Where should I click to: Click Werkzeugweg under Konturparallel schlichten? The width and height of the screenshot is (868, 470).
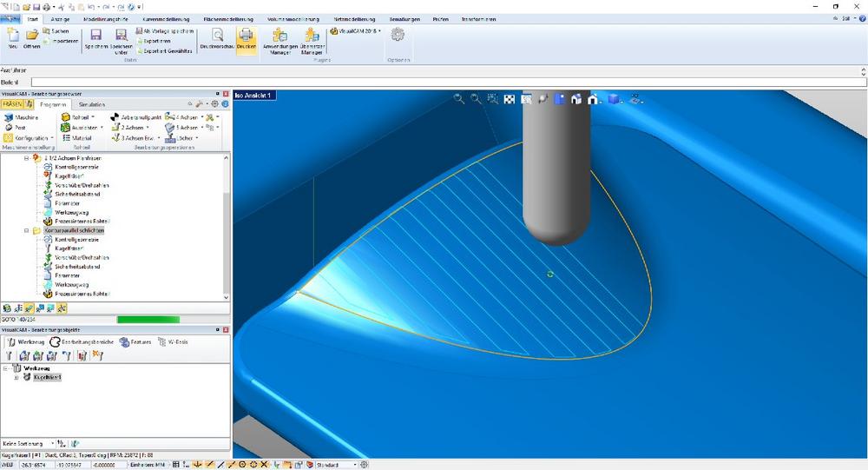tap(71, 284)
